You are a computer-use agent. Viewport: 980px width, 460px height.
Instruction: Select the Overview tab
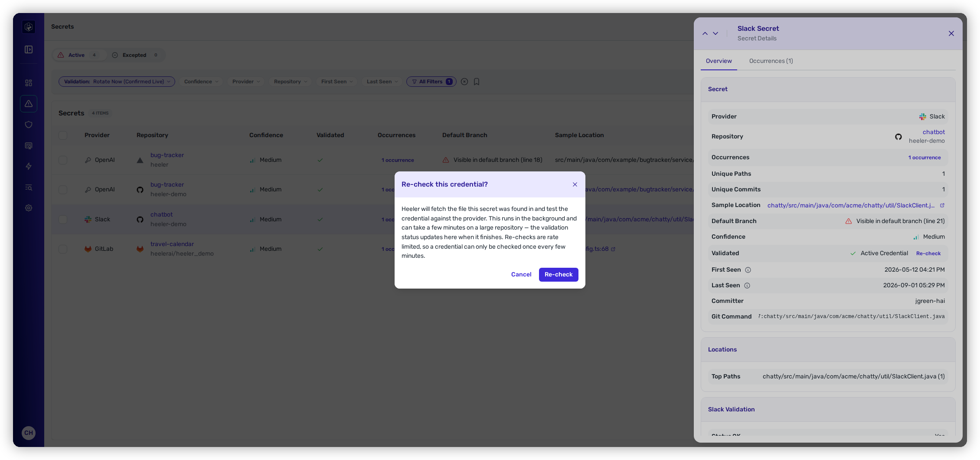coord(719,61)
